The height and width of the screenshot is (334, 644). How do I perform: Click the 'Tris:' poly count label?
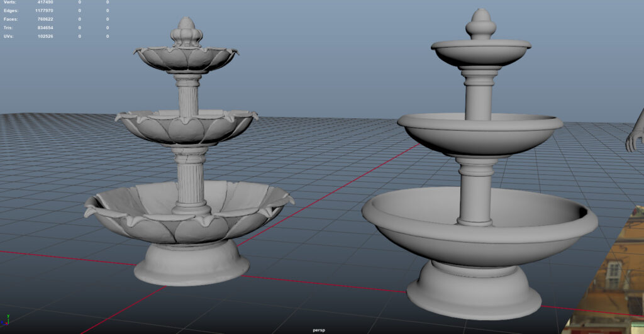coord(8,28)
